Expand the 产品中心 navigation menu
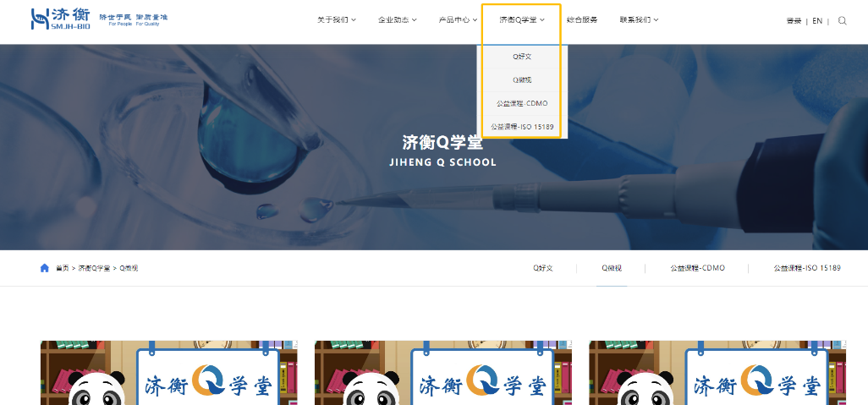868x405 pixels. tap(458, 20)
